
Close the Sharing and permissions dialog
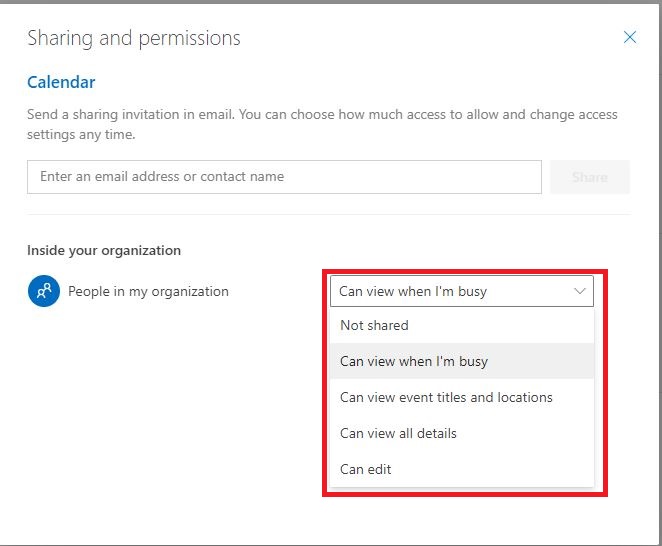point(629,37)
